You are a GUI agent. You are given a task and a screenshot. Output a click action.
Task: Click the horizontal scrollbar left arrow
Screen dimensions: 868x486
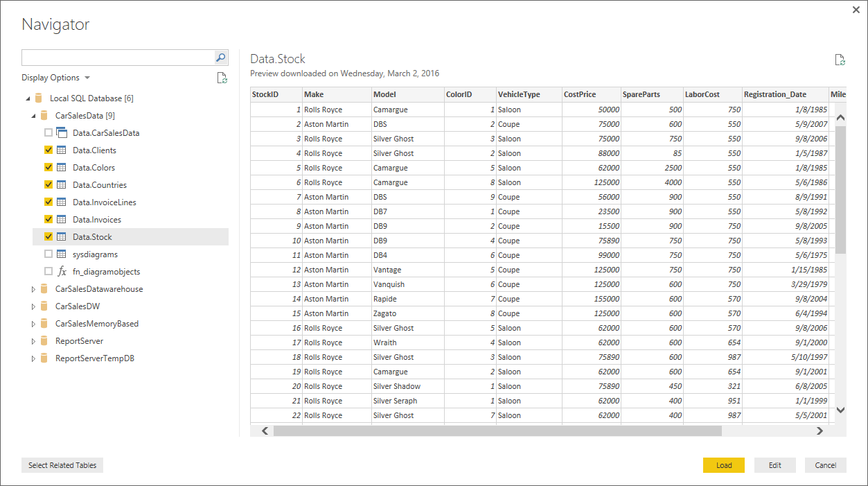265,431
